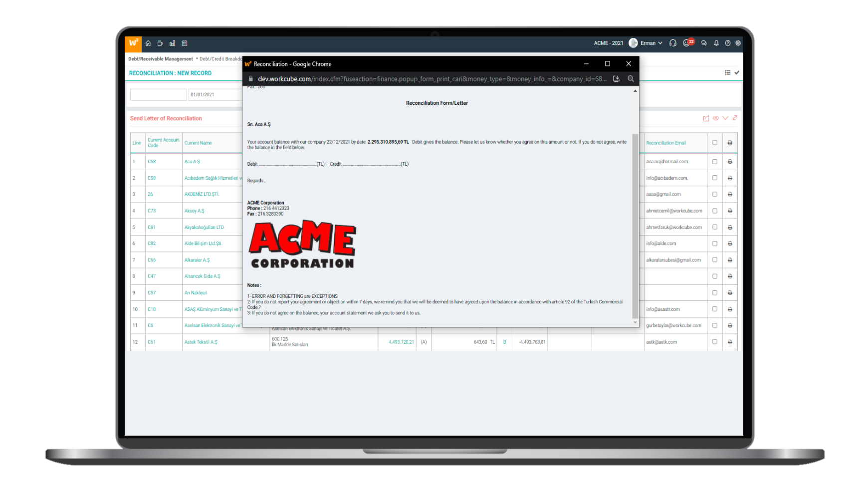Click the popup vertical scrollbar thumb
Viewport: 868px width, 499px height.
coord(635,226)
